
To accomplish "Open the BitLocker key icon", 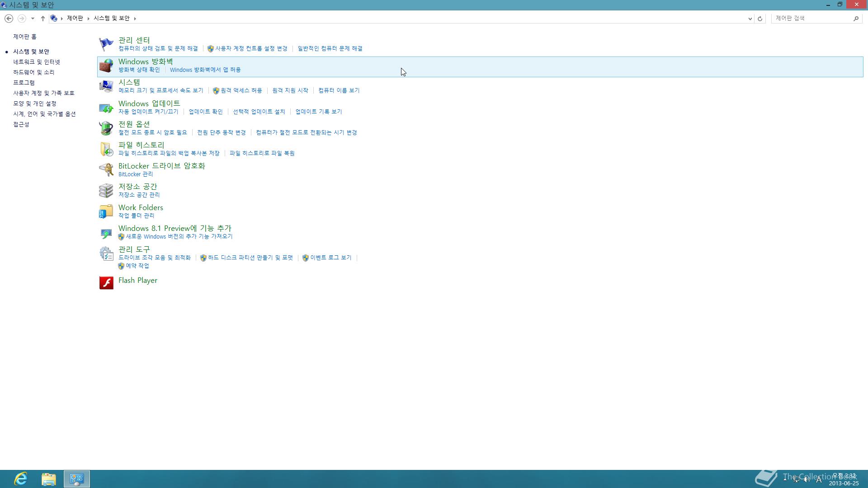I will [x=106, y=170].
